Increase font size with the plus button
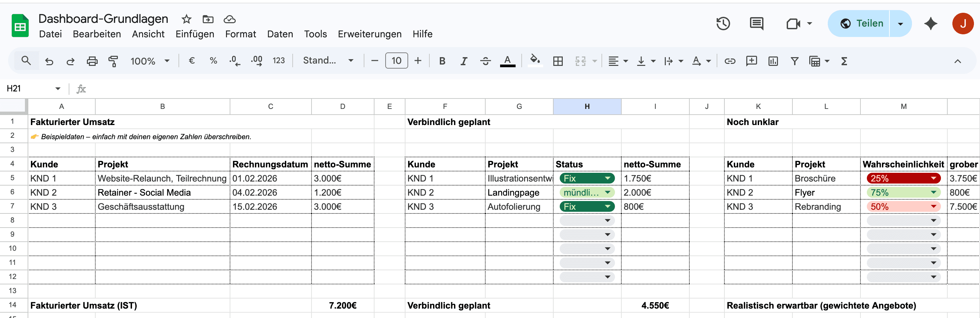 418,61
